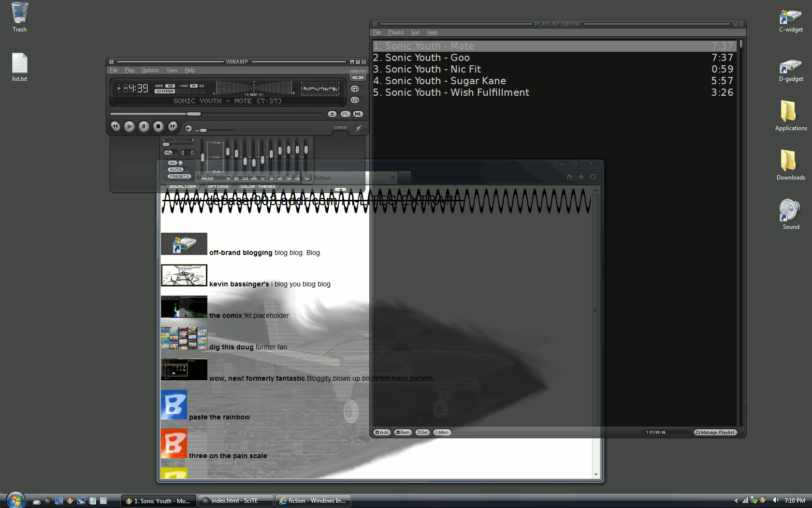Image resolution: width=812 pixels, height=508 pixels.
Task: Click the browser Home icon
Action: click(569, 177)
